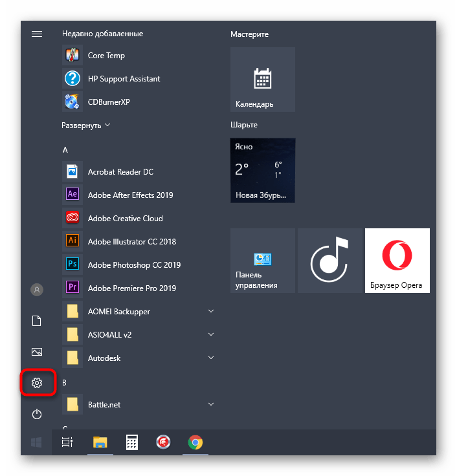Screen dimensions: 457x476
Task: Click the letter B section header
Action: click(x=65, y=382)
